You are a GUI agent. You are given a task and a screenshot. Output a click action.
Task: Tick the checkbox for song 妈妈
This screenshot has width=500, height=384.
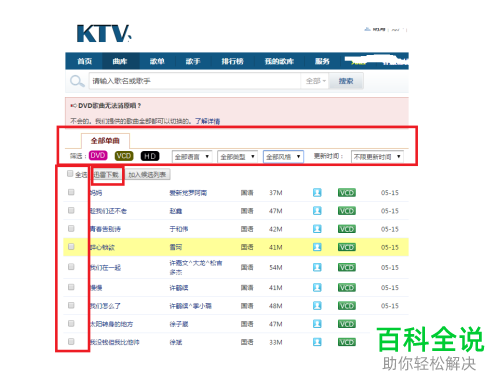point(71,192)
